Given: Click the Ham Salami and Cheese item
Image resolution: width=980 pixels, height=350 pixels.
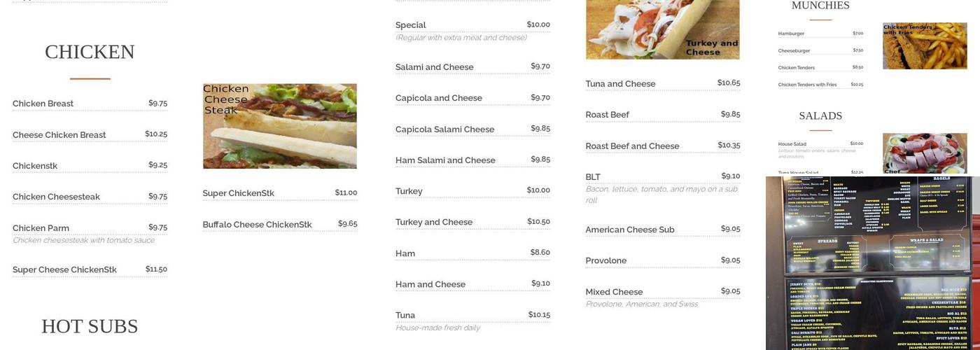Looking at the screenshot, I should point(445,160).
